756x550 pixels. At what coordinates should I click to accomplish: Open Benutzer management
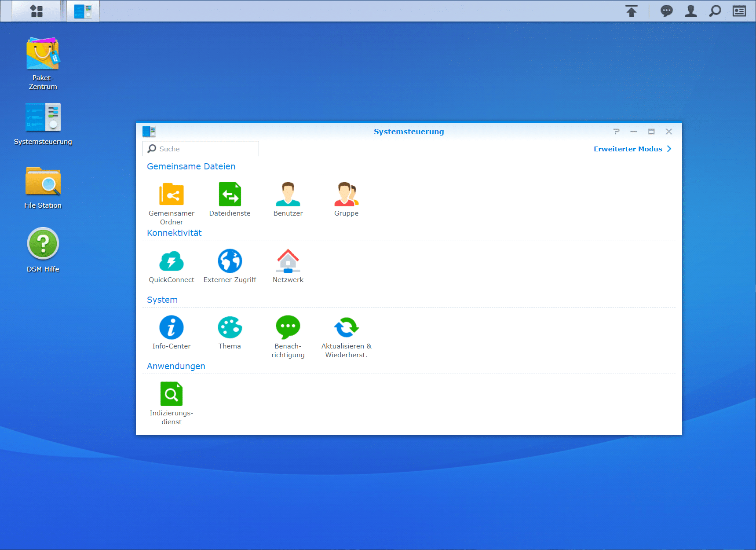[x=288, y=194]
